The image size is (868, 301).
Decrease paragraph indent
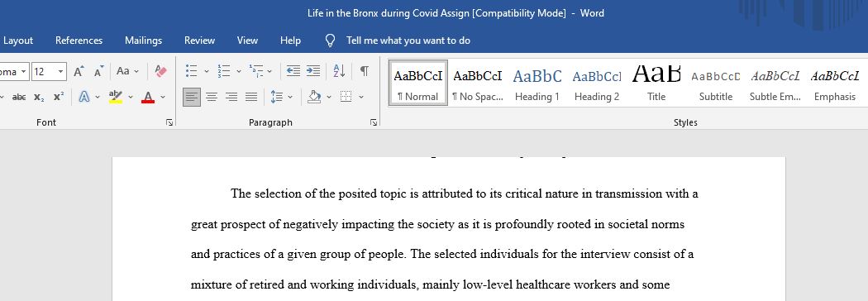coord(293,71)
